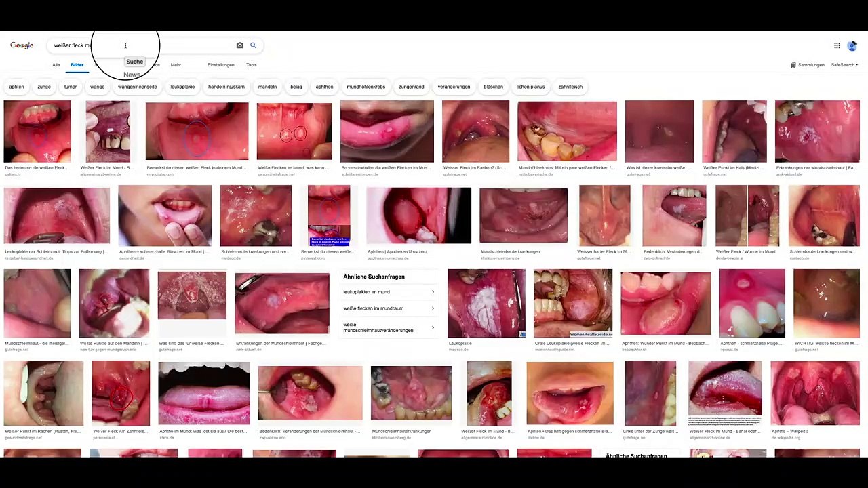
Task: Click caption 'WICHTIG! weisse flecken im M...'
Action: [826, 344]
